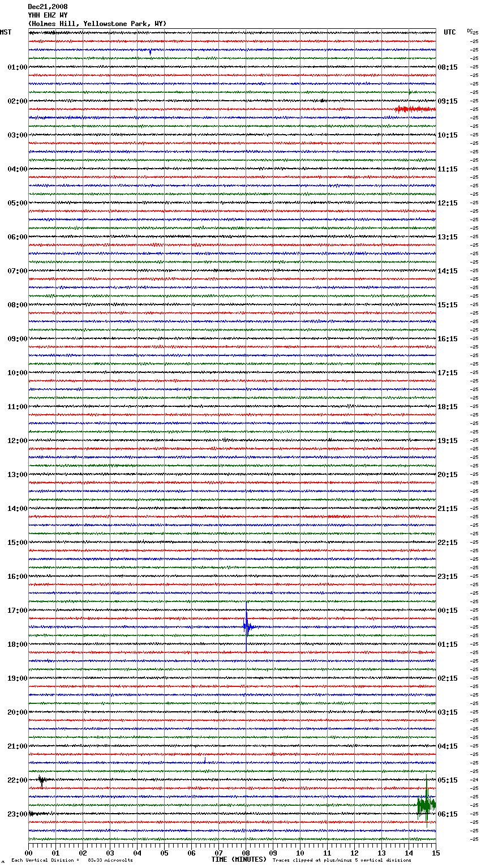Click the small blue spike near minute 04.5
Image resolution: width=481 pixels, height=868 pixels.
click(x=150, y=51)
